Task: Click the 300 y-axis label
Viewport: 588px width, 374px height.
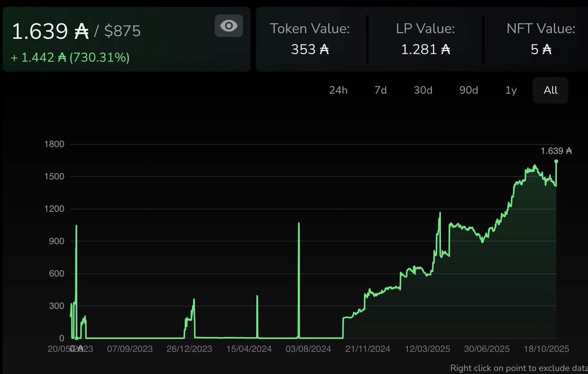Action: click(x=56, y=306)
